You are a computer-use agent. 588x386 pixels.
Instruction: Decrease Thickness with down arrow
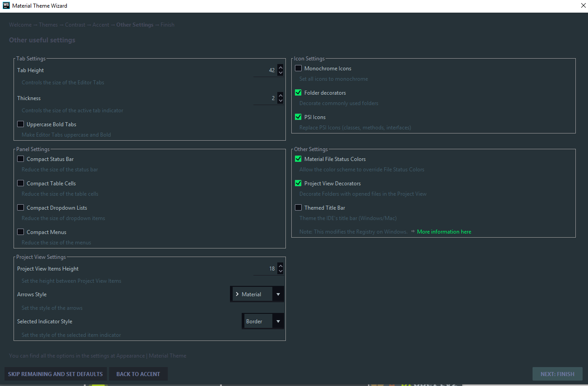[280, 101]
